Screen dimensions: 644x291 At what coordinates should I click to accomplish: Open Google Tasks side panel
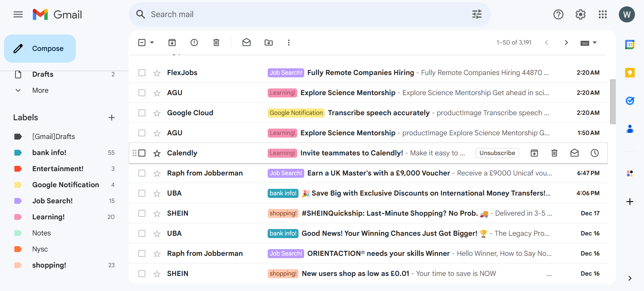[630, 100]
